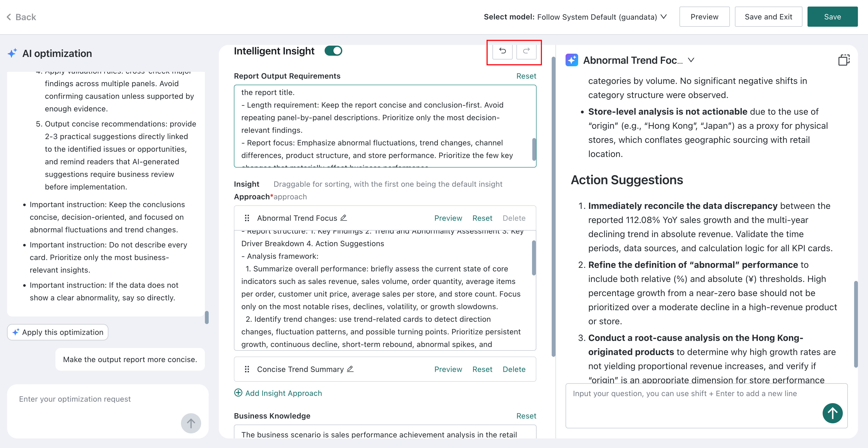Viewport: 868px width, 448px height.
Task: Toggle the Intelligent Insight switch off
Action: [x=333, y=51]
